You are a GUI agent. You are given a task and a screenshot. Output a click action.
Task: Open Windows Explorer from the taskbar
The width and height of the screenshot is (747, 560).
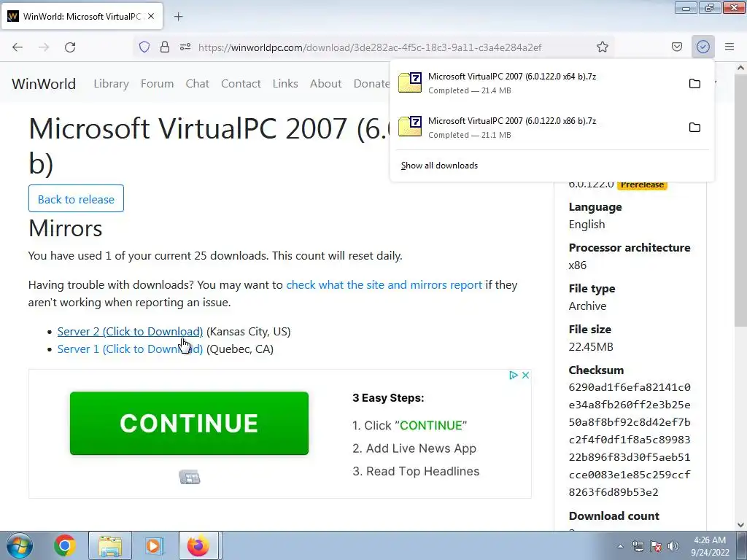pos(110,545)
